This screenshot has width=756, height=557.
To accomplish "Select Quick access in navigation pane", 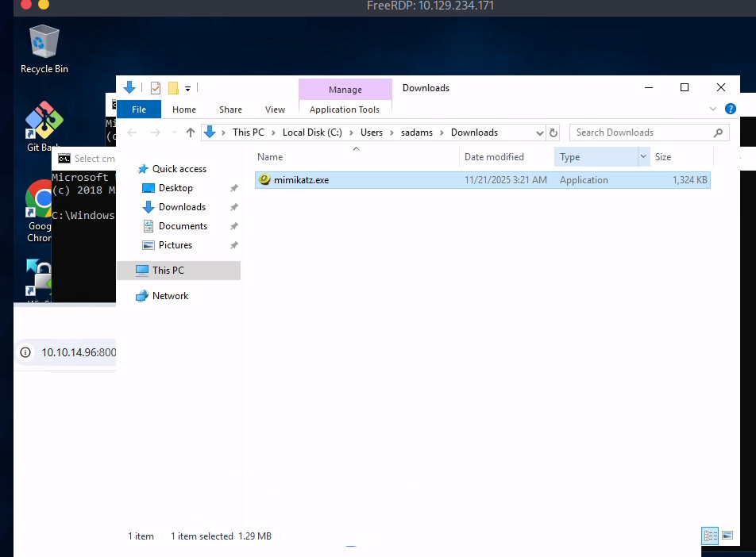I will click(179, 169).
